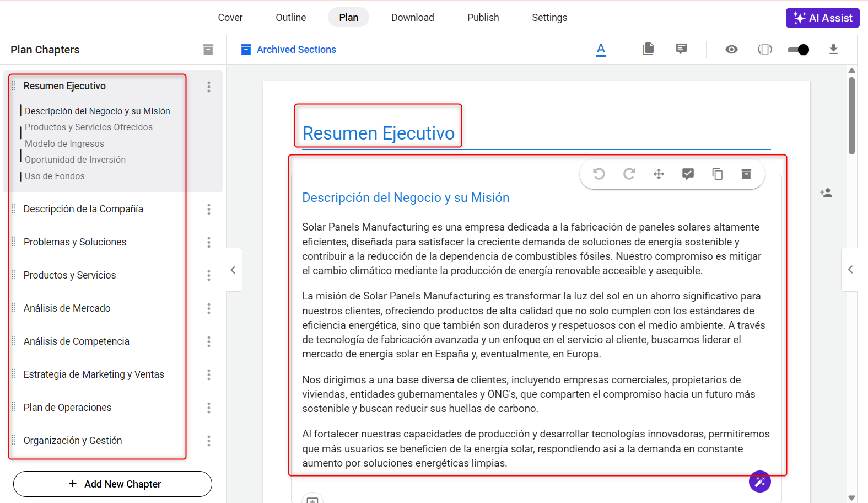The image size is (868, 503).
Task: Open options menu for Organización y Gestión
Action: pos(209,441)
